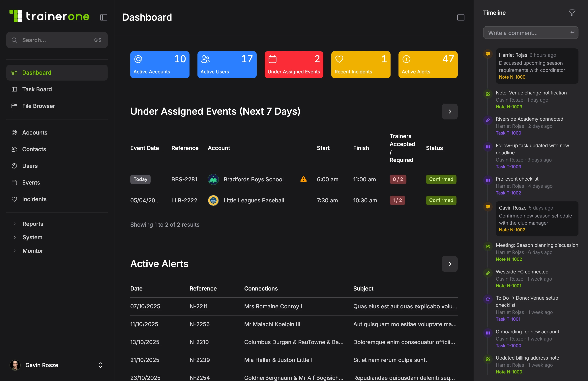Select the Users icon in sidebar
Viewport: 588px width, 381px height.
tap(15, 166)
